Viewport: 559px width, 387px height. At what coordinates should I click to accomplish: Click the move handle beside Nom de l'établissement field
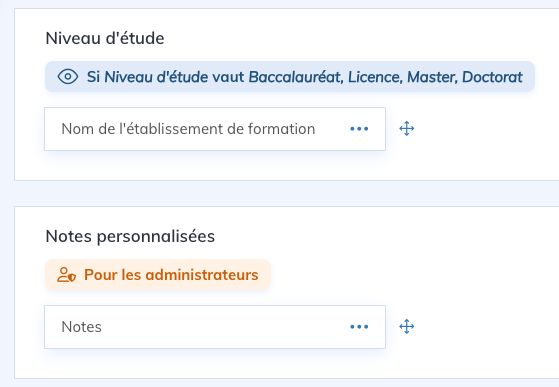coord(406,129)
